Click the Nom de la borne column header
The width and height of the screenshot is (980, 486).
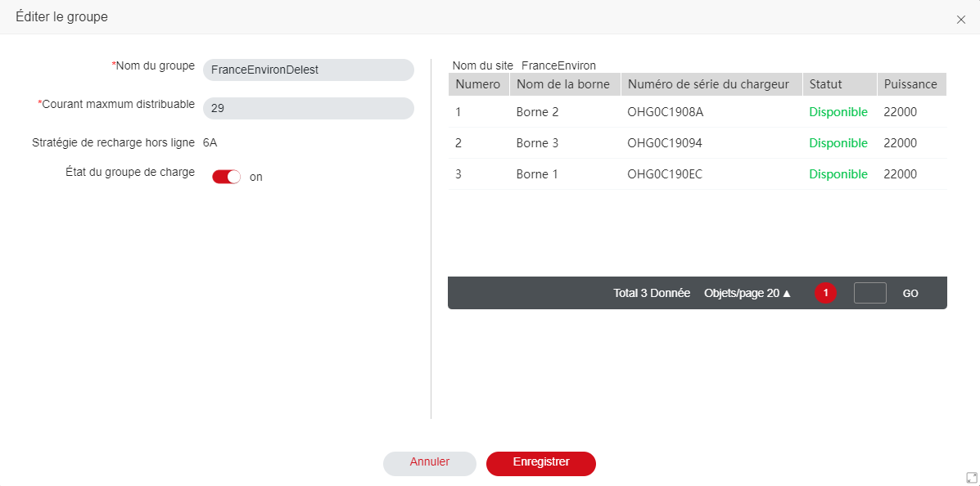click(565, 84)
